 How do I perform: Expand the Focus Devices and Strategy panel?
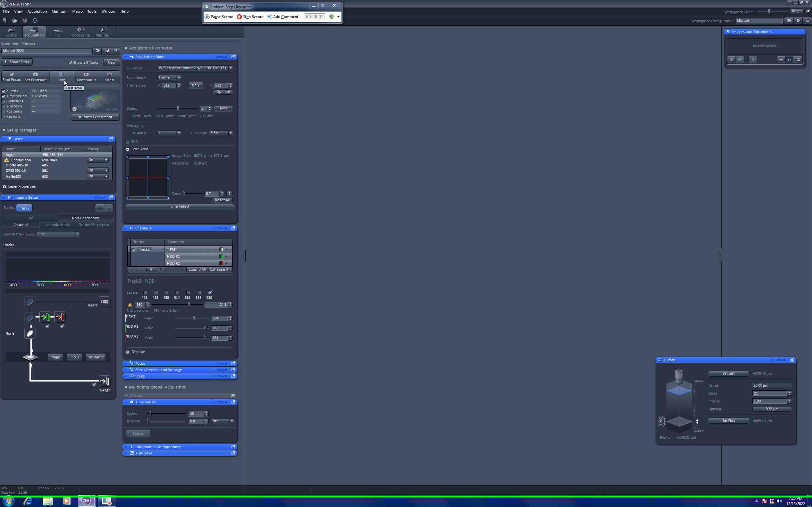158,370
